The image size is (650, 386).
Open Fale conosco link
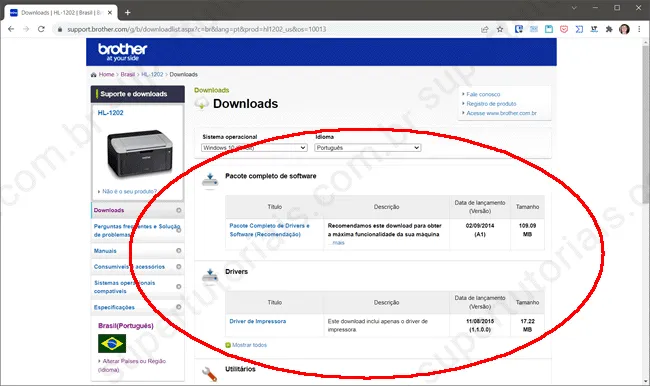click(x=483, y=95)
